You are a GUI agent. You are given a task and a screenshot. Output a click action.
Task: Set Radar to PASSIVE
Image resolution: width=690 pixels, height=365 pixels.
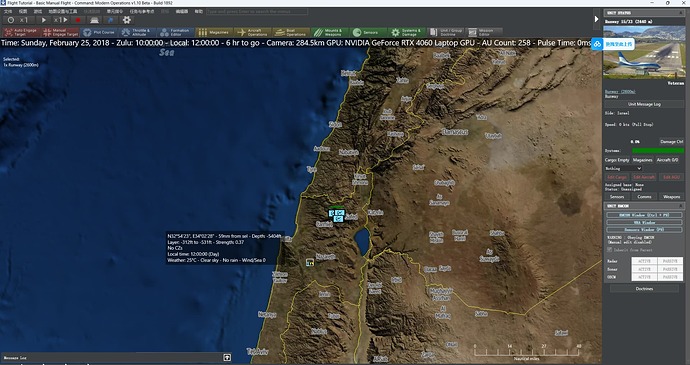coord(670,261)
